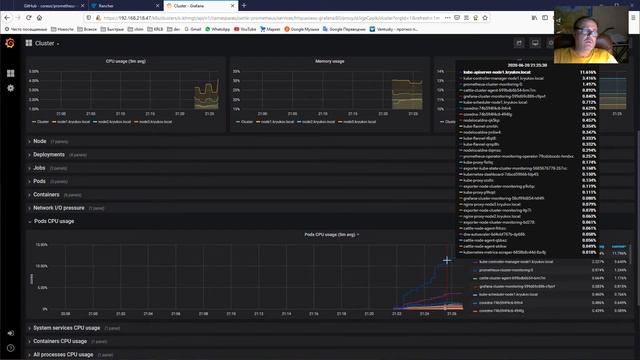The height and width of the screenshot is (360, 640).
Task: Select the Cluster - Grafana tab
Action: point(200,6)
